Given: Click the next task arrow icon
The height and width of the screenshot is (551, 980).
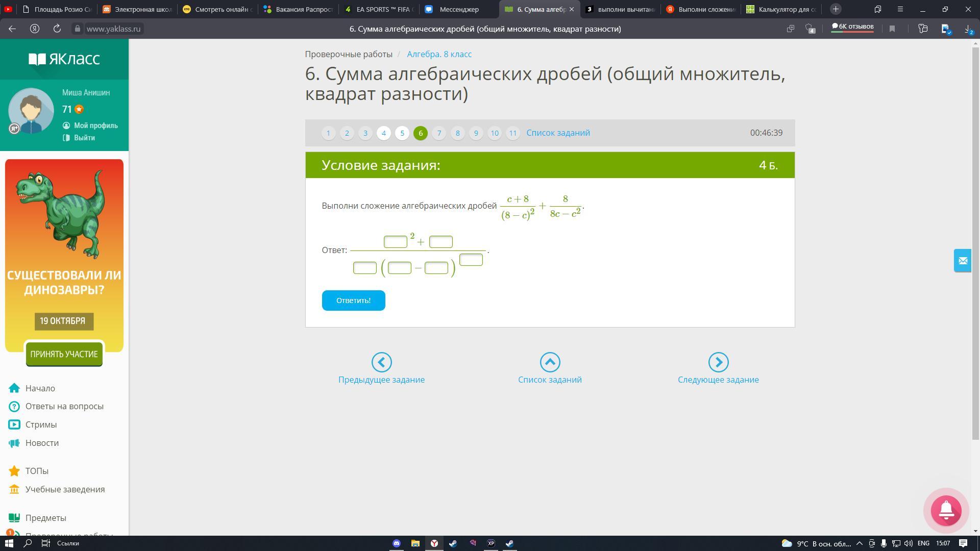Looking at the screenshot, I should coord(718,362).
